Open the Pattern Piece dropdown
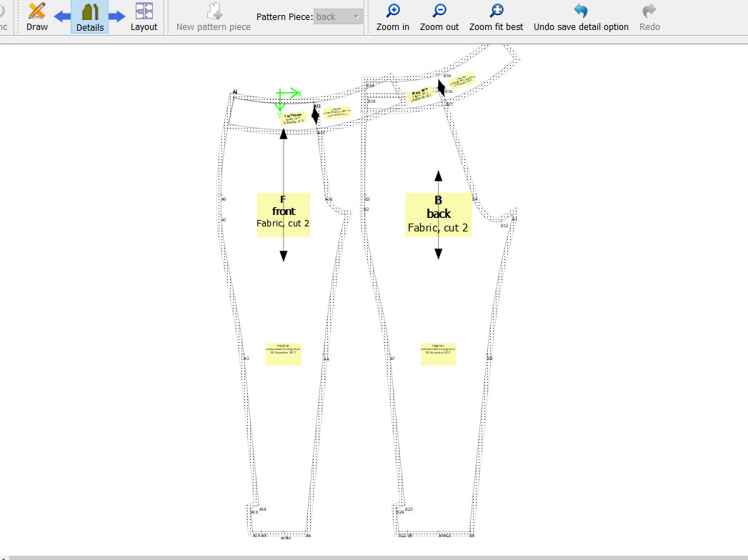 [x=338, y=16]
